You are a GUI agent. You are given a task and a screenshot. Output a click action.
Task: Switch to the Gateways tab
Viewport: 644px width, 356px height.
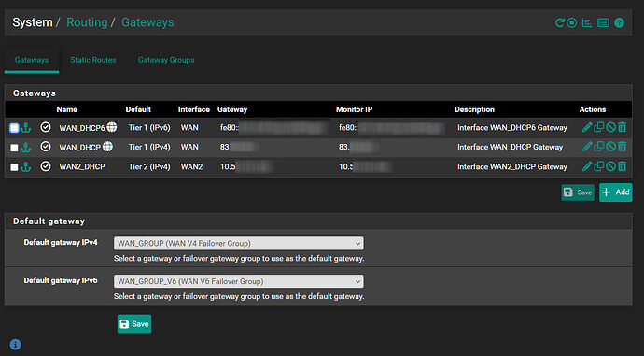[x=32, y=60]
